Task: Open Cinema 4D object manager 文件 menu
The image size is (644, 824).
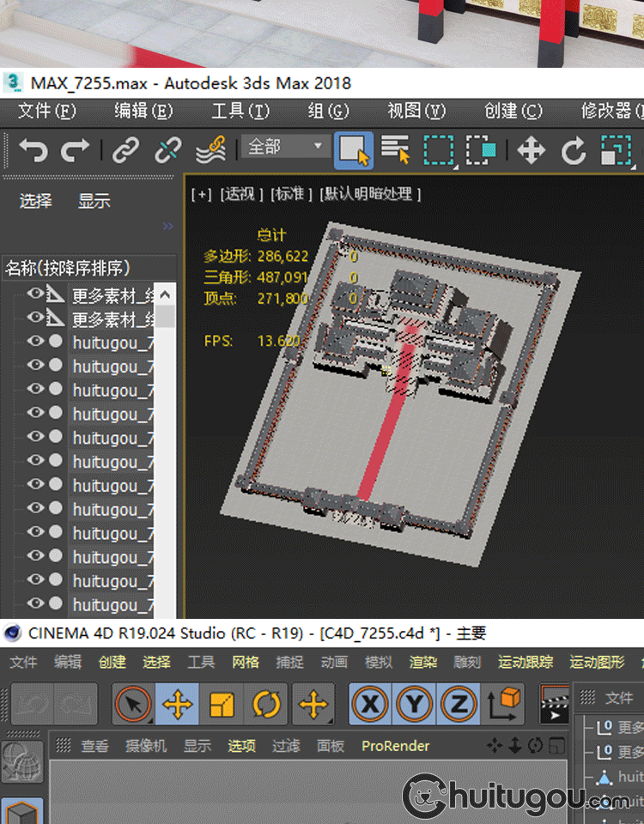Action: (619, 698)
